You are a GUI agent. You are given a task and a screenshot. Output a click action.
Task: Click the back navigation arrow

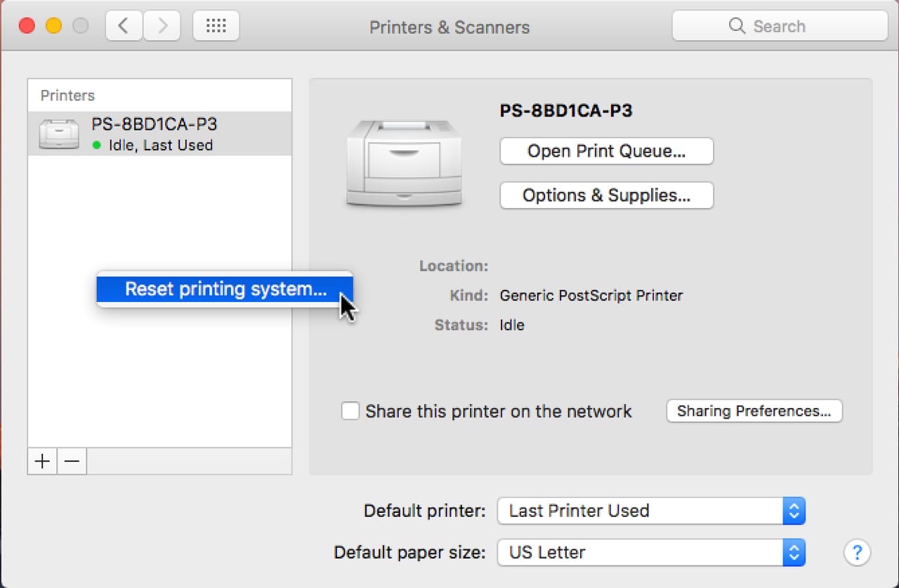(124, 27)
